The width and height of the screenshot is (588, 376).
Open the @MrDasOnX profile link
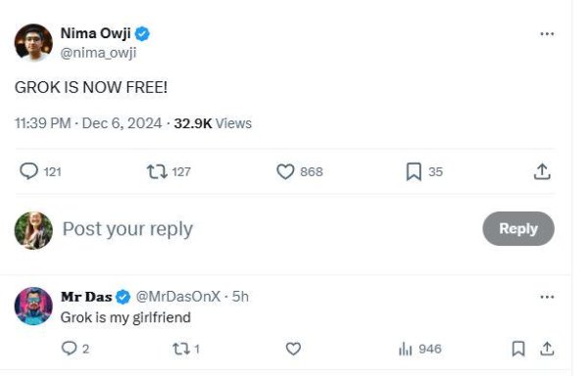click(x=177, y=297)
